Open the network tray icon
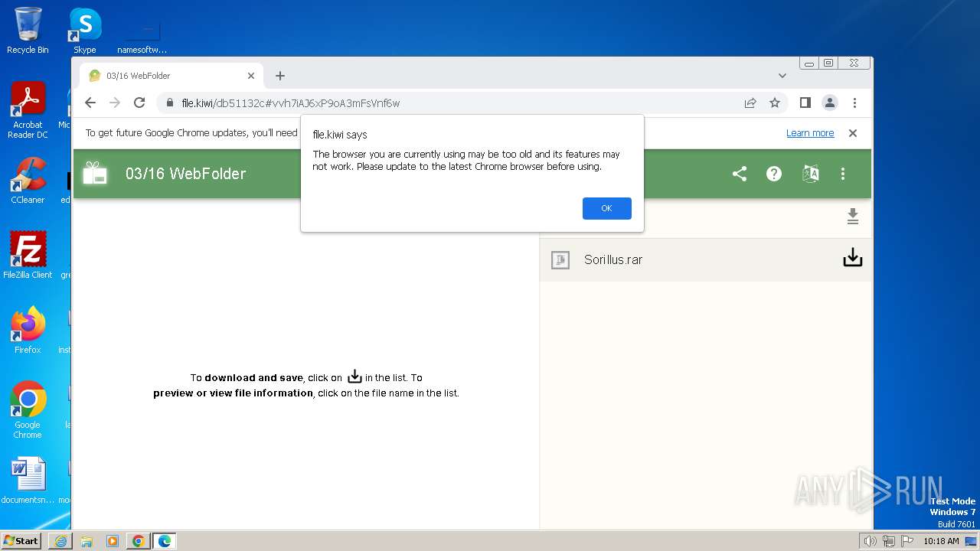 tap(888, 541)
